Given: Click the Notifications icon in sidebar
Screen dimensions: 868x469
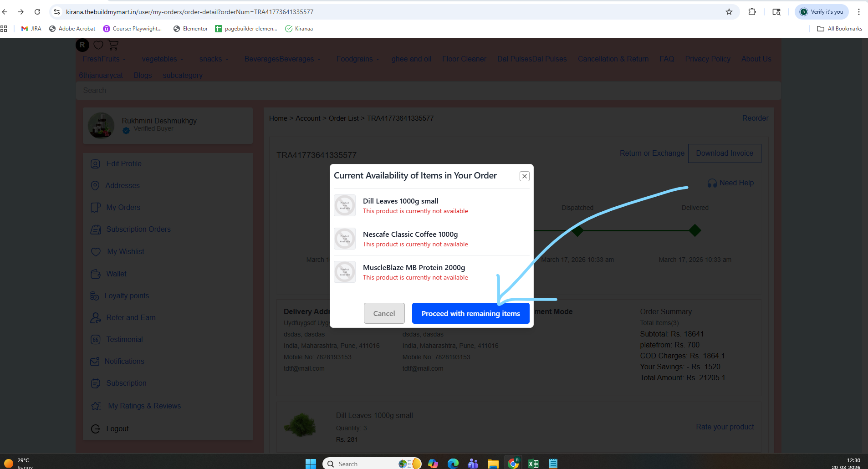Looking at the screenshot, I should point(95,362).
